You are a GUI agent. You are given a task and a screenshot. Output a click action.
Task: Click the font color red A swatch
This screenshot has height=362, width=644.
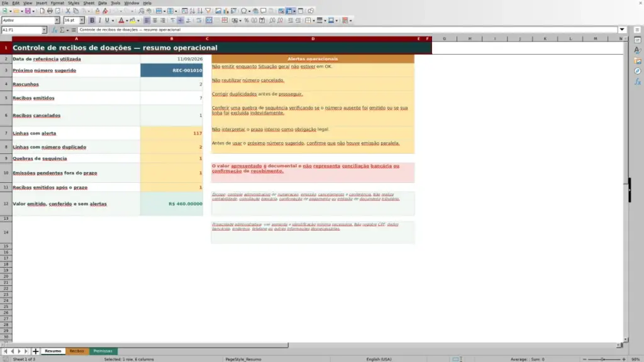click(121, 21)
